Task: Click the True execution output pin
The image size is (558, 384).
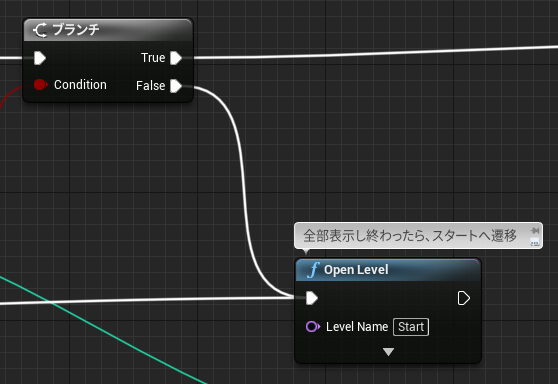Action: (176, 58)
